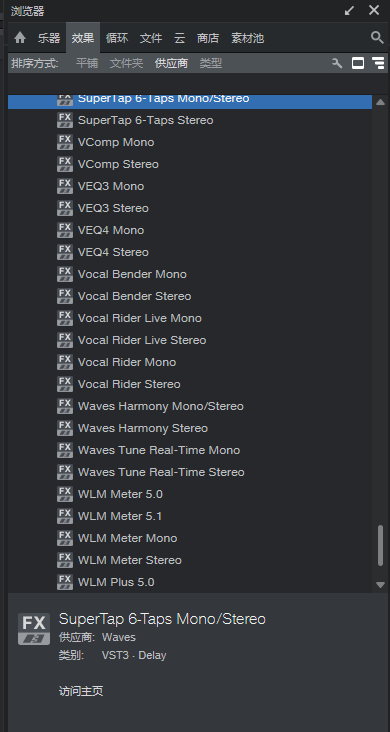The image size is (390, 732).
Task: Sort effects by 文件夹 (folder)
Action: click(x=126, y=63)
